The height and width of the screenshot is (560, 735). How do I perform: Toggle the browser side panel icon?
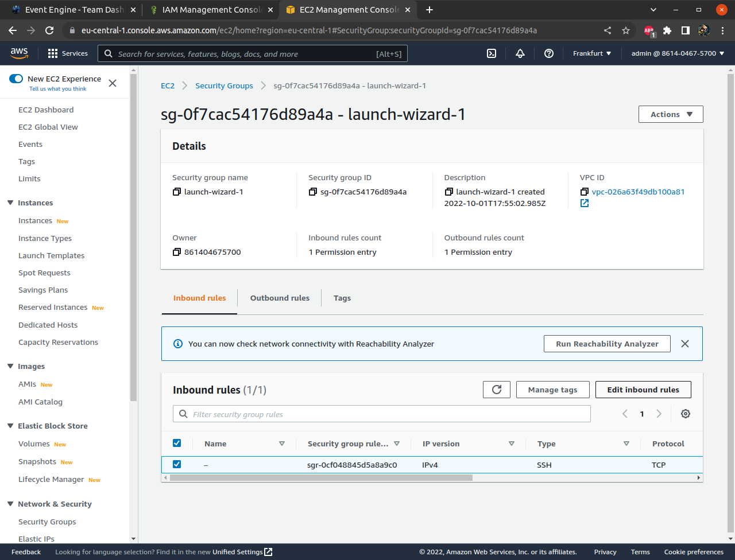686,30
